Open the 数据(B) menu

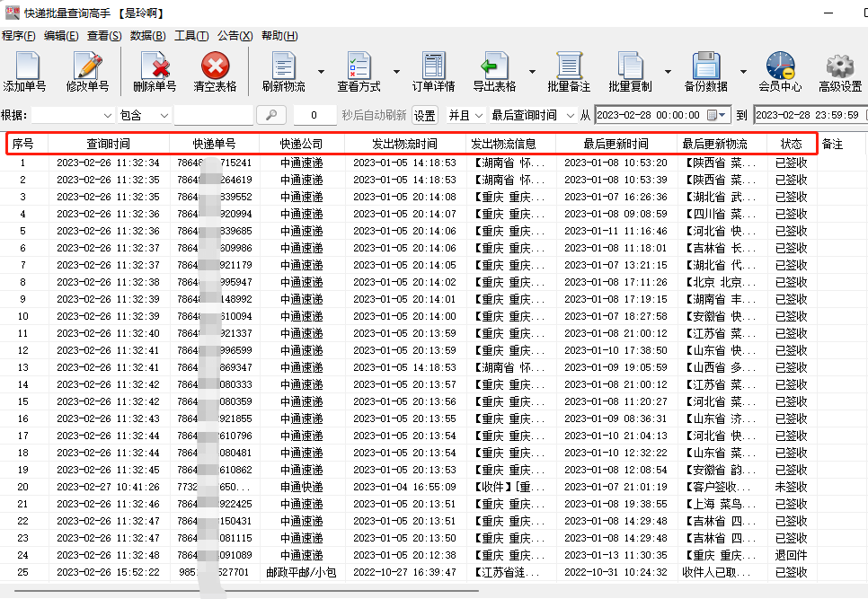(147, 36)
